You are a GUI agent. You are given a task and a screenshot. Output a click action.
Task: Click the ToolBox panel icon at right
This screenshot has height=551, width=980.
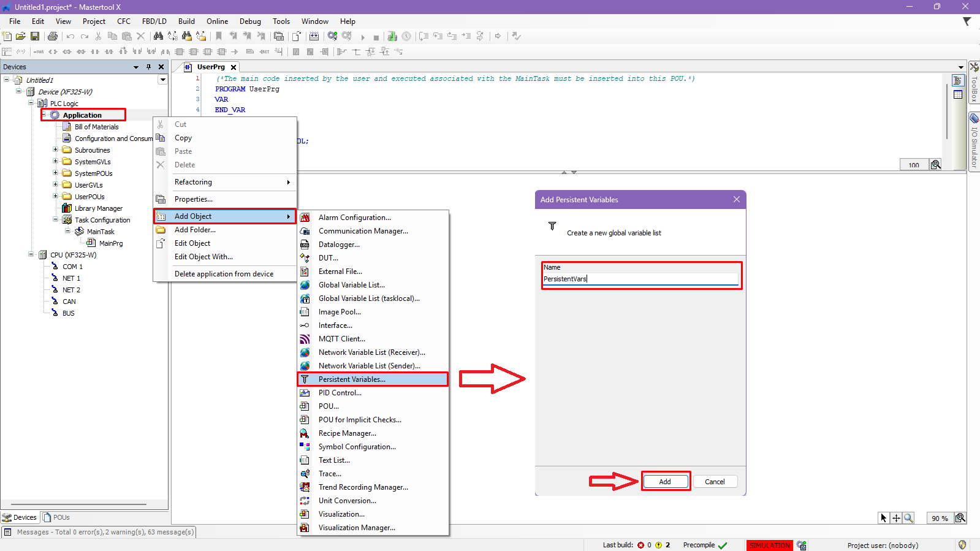[x=974, y=67]
